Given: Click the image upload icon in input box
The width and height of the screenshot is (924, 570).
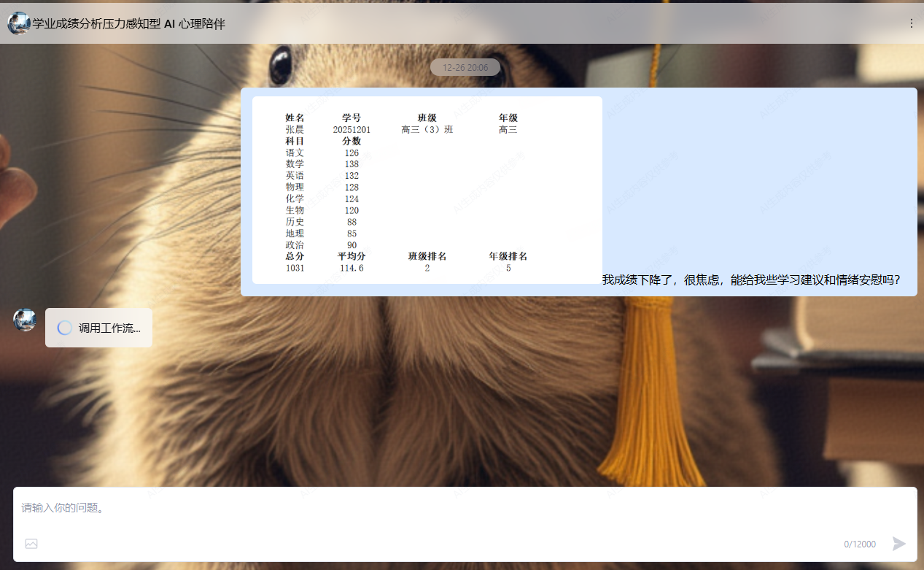Looking at the screenshot, I should coord(31,544).
